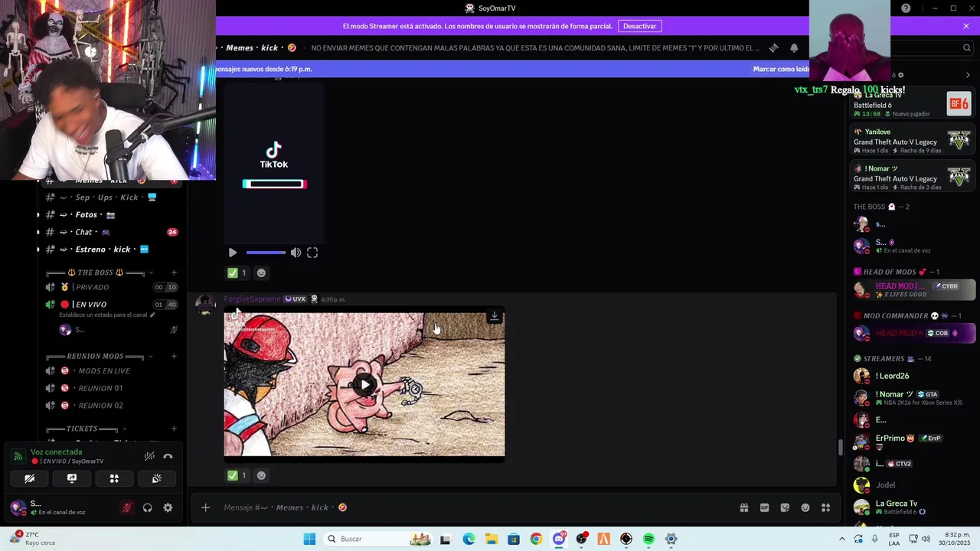Expand the activity cards with the chevron
This screenshot has height=551, width=980.
pos(968,75)
